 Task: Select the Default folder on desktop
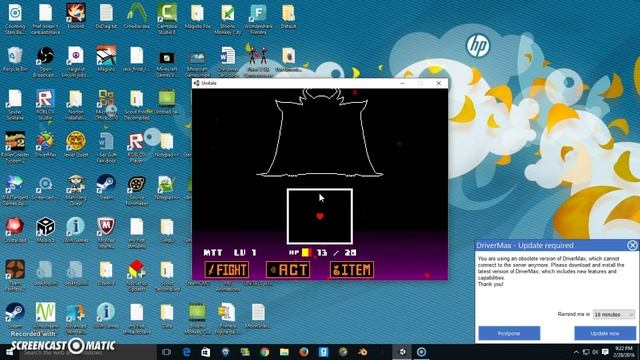tap(289, 16)
